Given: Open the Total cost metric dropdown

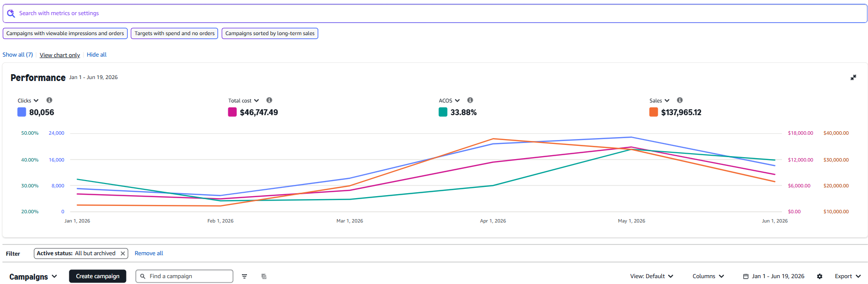Looking at the screenshot, I should click(243, 101).
